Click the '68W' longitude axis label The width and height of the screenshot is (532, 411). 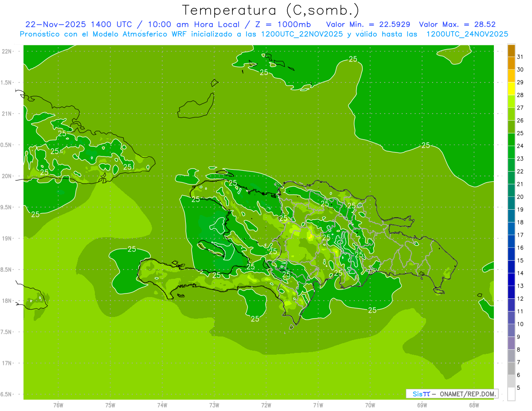(474, 405)
